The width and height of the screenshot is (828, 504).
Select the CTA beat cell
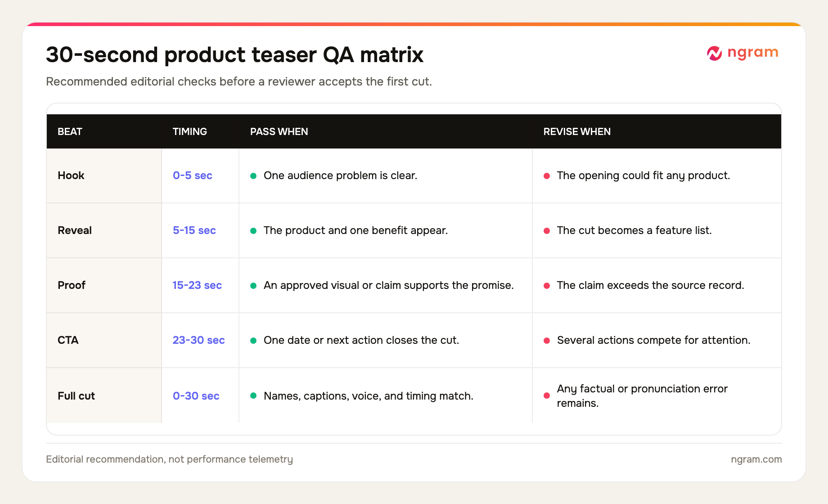[104, 340]
